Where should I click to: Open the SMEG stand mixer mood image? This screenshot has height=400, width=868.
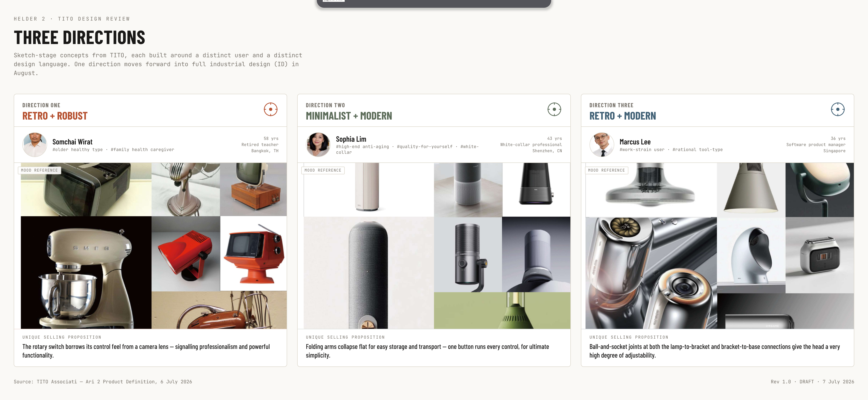86,272
